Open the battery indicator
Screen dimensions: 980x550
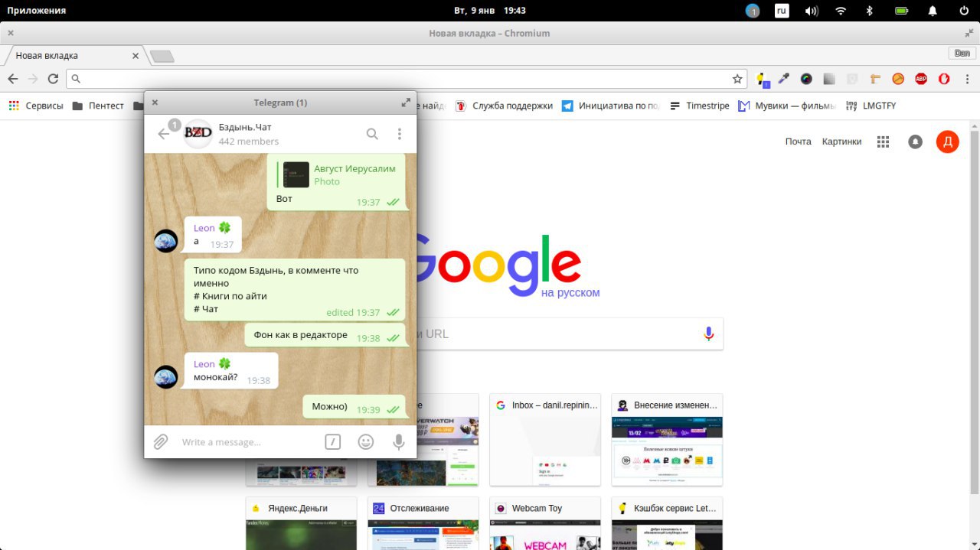[902, 11]
